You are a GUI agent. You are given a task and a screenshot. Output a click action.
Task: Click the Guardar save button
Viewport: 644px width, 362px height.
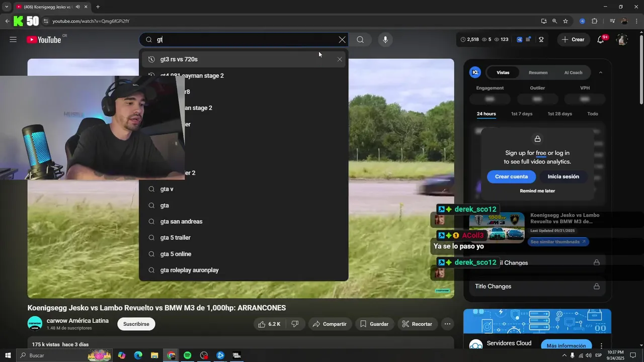coord(374,324)
